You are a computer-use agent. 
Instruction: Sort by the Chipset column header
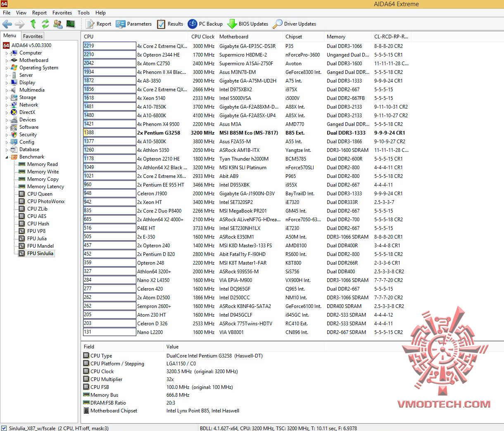click(303, 36)
